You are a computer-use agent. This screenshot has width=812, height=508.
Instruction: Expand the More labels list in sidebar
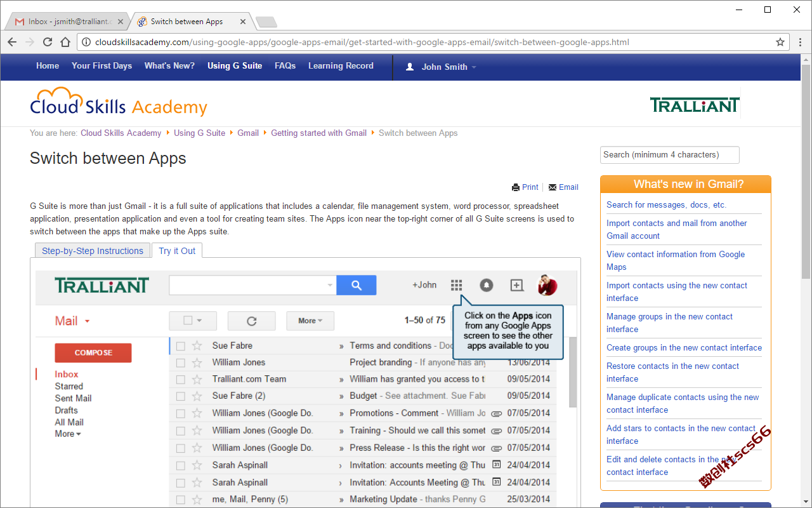coord(68,434)
